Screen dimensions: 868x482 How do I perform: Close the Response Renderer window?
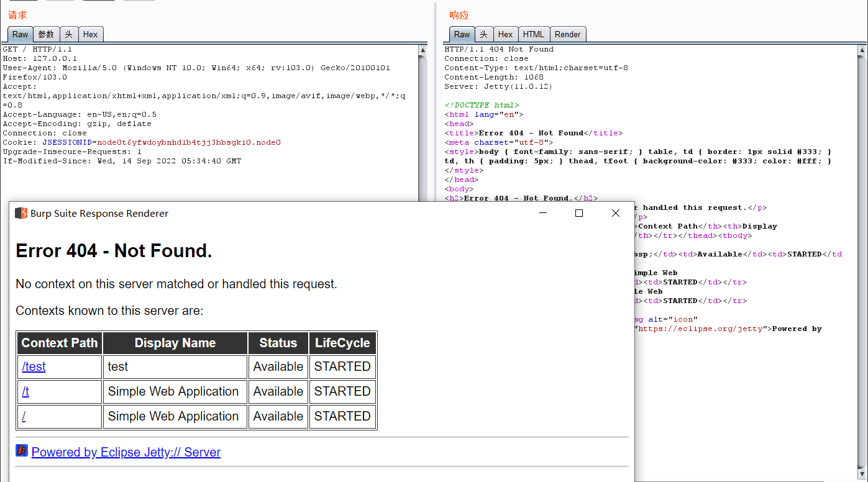[x=615, y=213]
